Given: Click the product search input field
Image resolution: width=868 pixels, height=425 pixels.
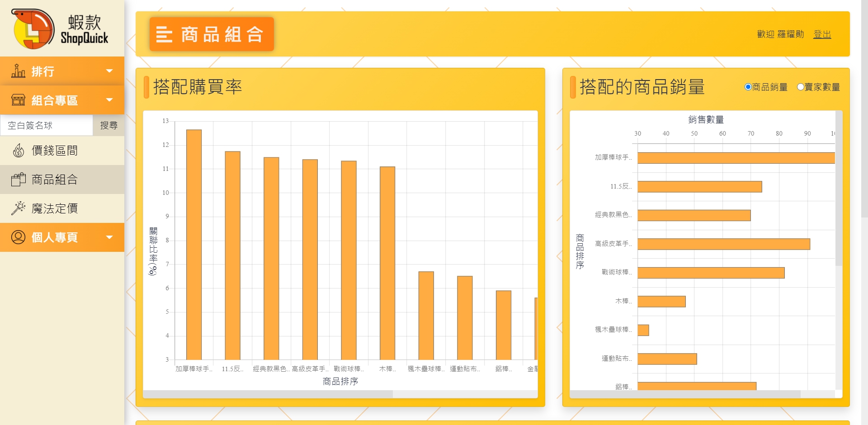Looking at the screenshot, I should [47, 125].
